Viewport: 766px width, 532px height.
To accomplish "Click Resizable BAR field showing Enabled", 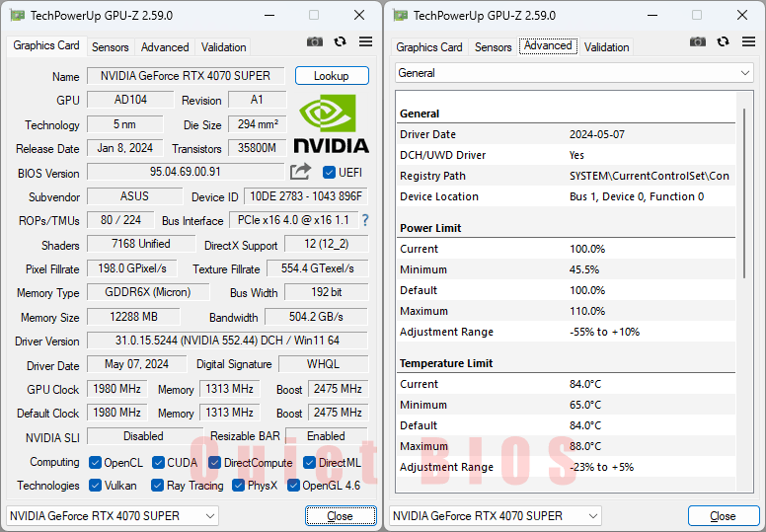I will (x=327, y=436).
